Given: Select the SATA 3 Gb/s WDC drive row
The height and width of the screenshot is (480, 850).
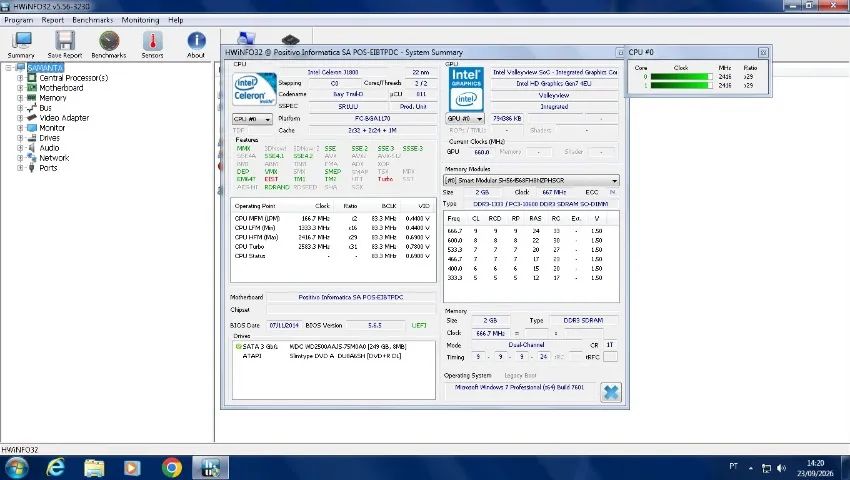Looking at the screenshot, I should click(x=333, y=347).
